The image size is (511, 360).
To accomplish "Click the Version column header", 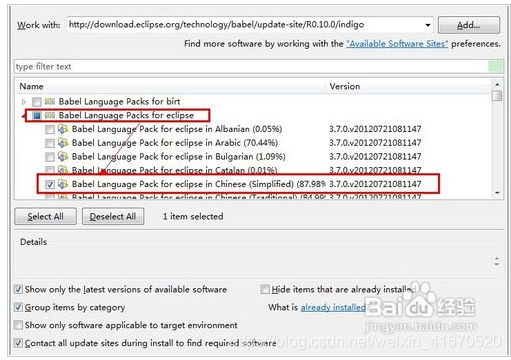I will pos(408,86).
